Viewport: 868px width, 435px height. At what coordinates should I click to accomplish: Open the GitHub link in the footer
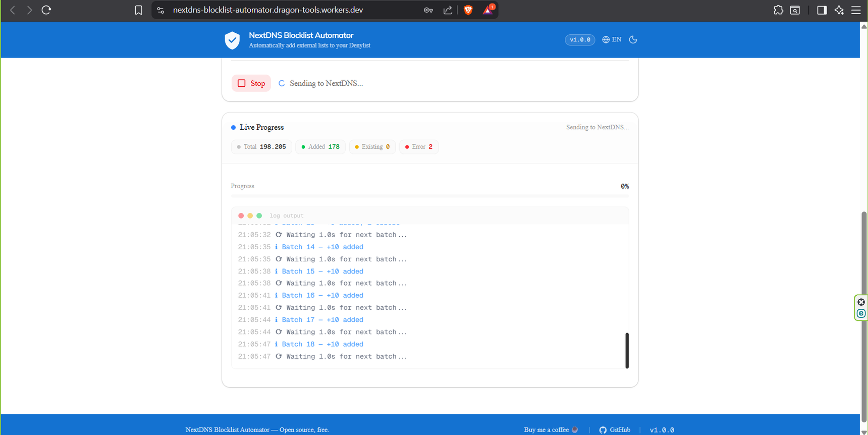pos(615,430)
